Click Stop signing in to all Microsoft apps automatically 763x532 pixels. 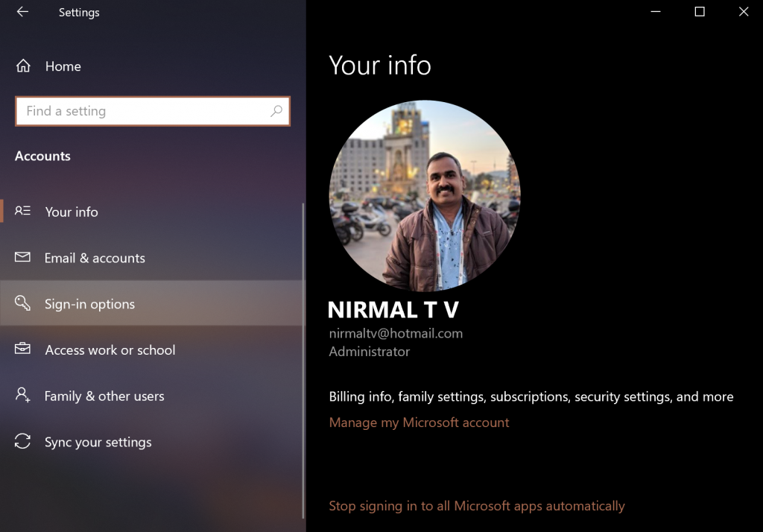tap(477, 506)
